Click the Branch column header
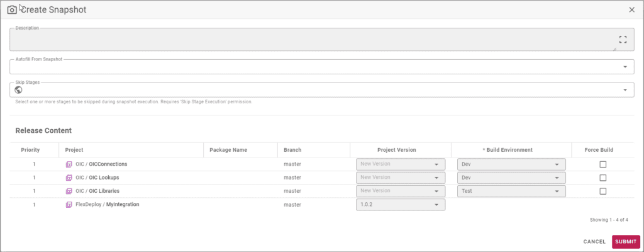This screenshot has width=644, height=252. click(292, 150)
